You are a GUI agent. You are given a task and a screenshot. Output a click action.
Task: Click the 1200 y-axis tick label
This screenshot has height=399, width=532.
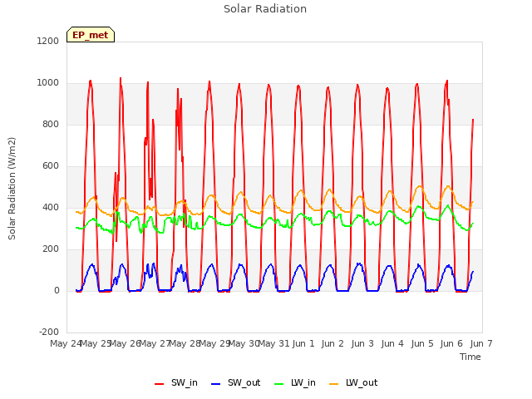coord(48,41)
